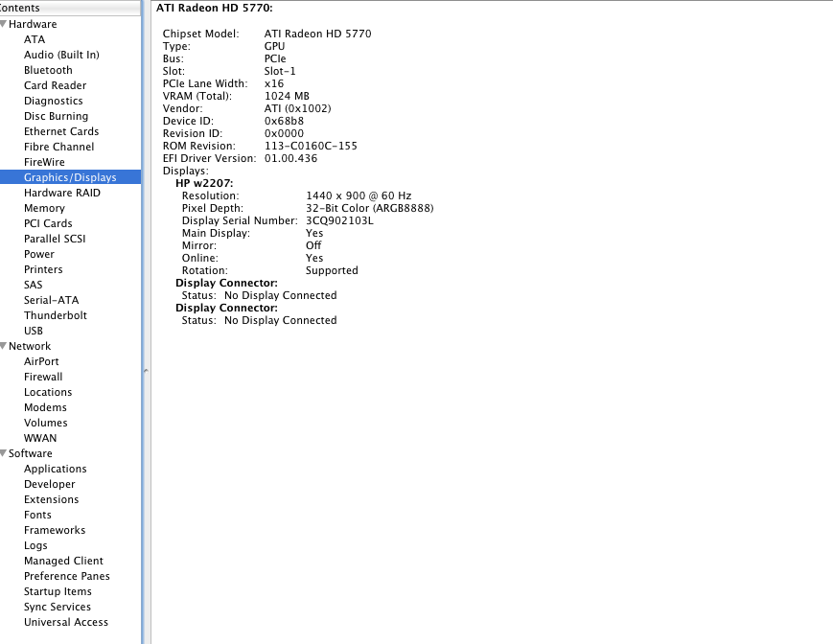Open PCI Cards entry
833x644 pixels.
[48, 223]
